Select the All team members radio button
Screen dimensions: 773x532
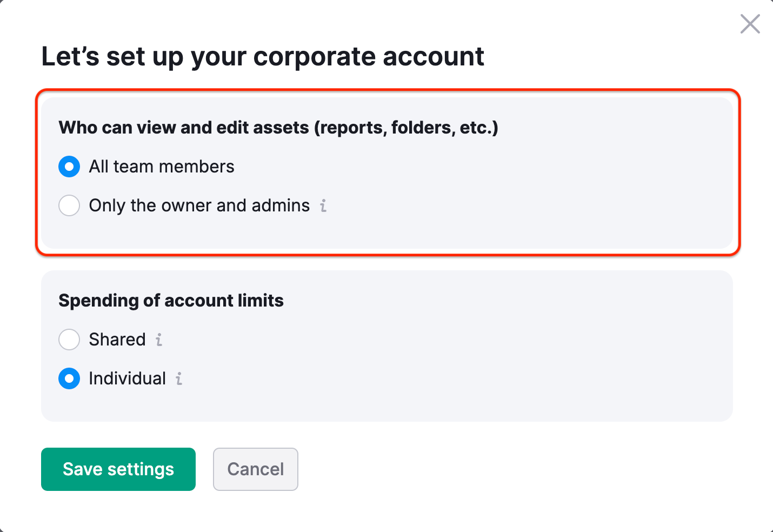69,167
